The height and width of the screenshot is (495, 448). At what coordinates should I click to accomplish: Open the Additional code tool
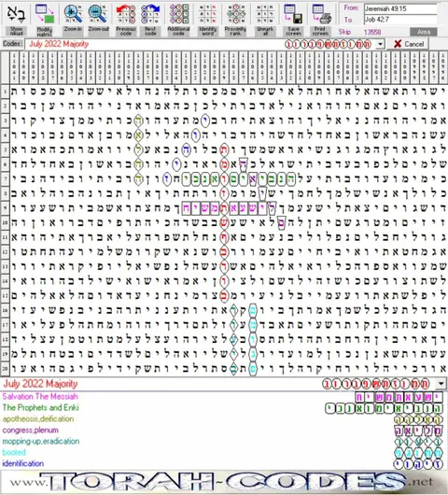178,14
